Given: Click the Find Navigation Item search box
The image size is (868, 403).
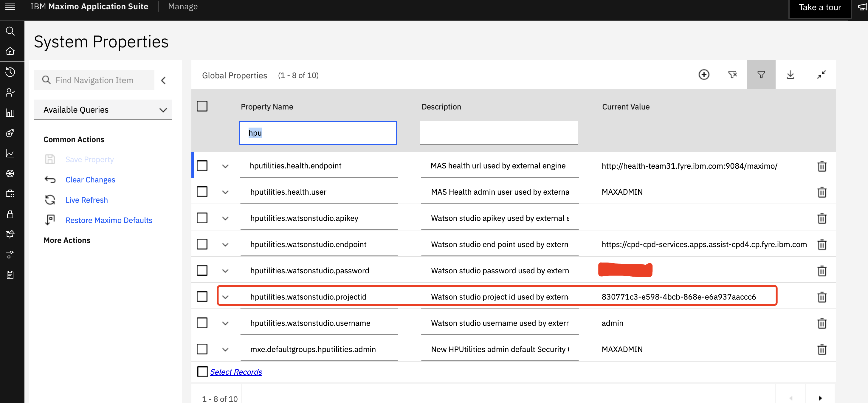Looking at the screenshot, I should 94,80.
